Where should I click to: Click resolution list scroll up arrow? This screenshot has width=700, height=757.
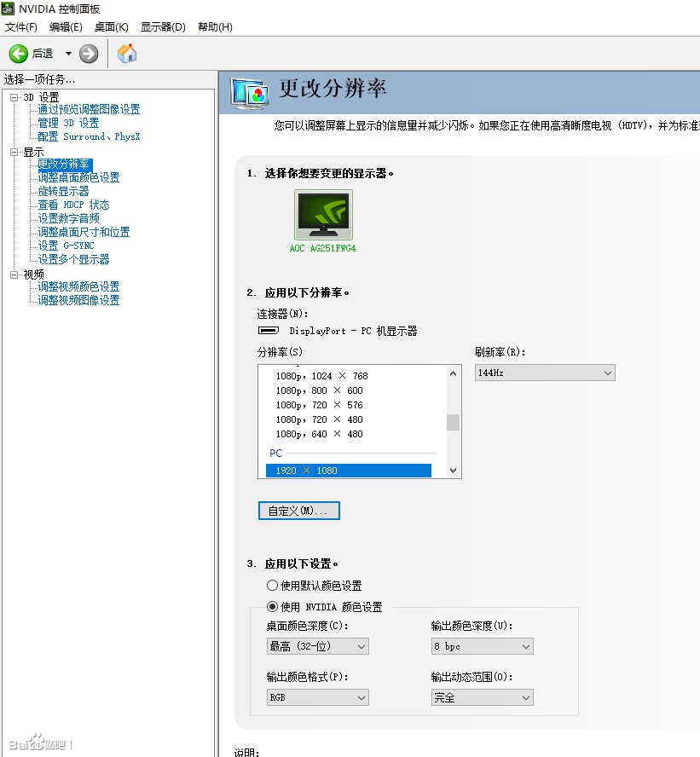[453, 373]
